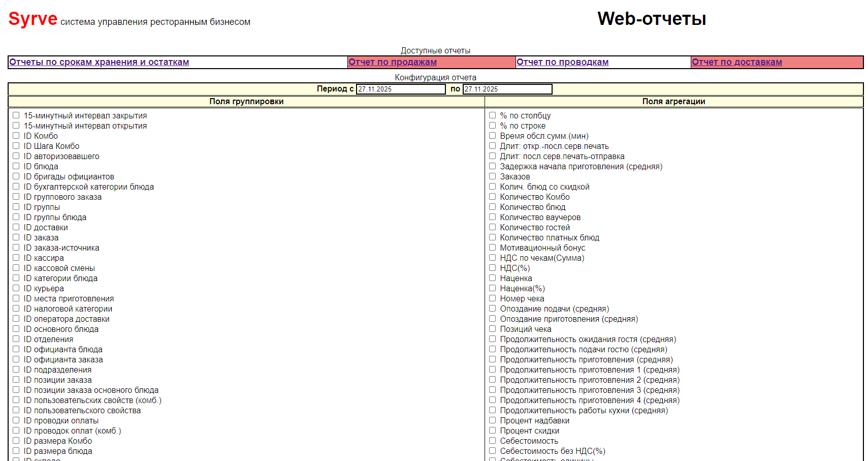868x461 pixels.
Task: Select 'Количество гостей' checkbox
Action: 492,227
